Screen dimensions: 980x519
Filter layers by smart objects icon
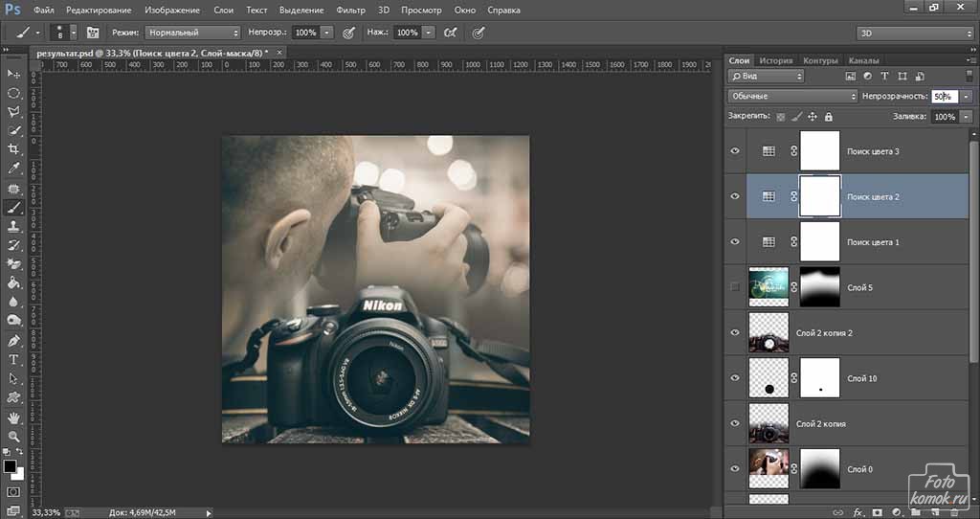pyautogui.click(x=920, y=77)
